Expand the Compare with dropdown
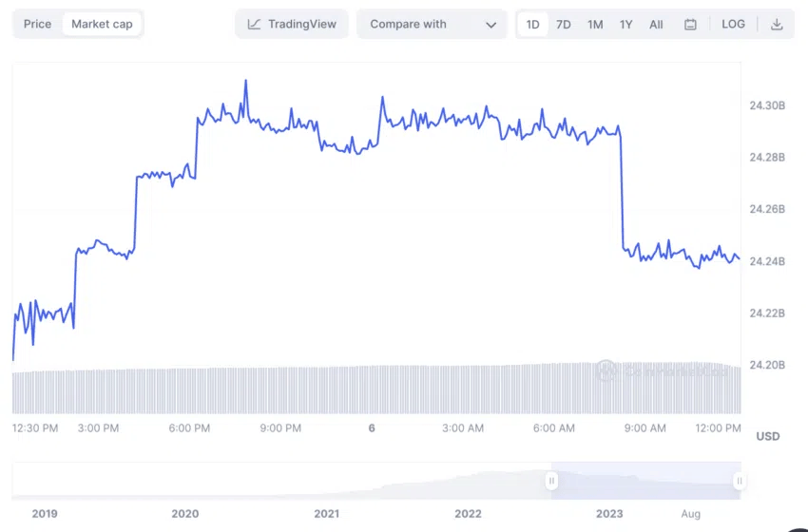Screen dimensions: 808x532 click(432, 24)
